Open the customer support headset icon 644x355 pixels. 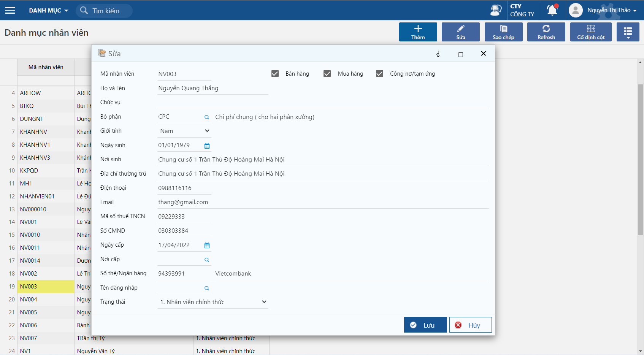click(496, 10)
